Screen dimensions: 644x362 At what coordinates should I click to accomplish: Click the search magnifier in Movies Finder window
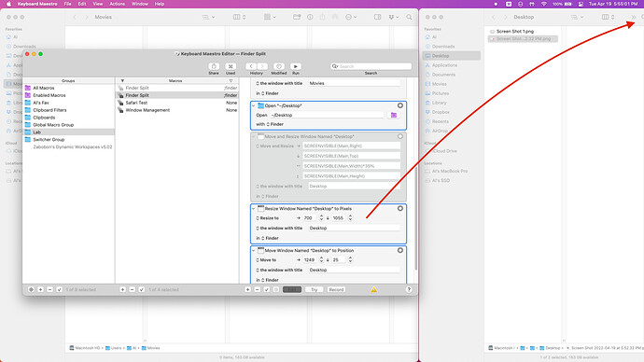click(x=409, y=17)
